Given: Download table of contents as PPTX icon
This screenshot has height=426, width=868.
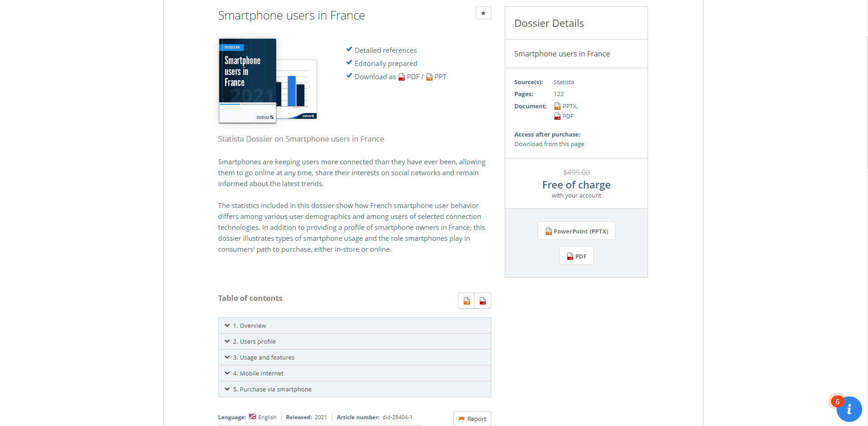Looking at the screenshot, I should [x=467, y=301].
